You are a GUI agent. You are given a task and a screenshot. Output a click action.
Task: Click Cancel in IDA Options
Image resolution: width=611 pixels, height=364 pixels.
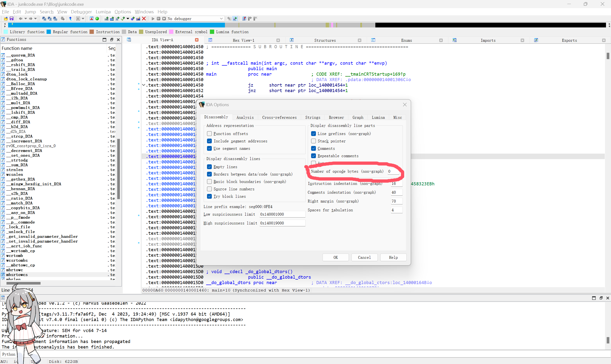pyautogui.click(x=364, y=257)
